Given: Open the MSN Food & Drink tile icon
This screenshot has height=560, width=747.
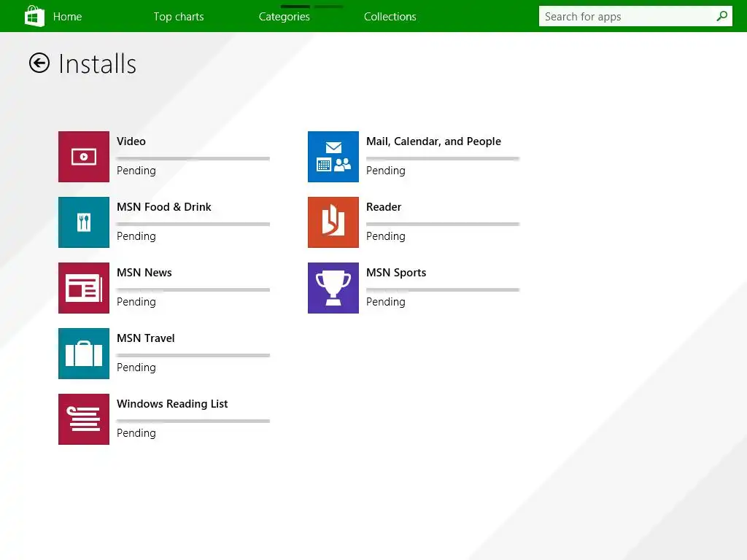Looking at the screenshot, I should click(84, 222).
